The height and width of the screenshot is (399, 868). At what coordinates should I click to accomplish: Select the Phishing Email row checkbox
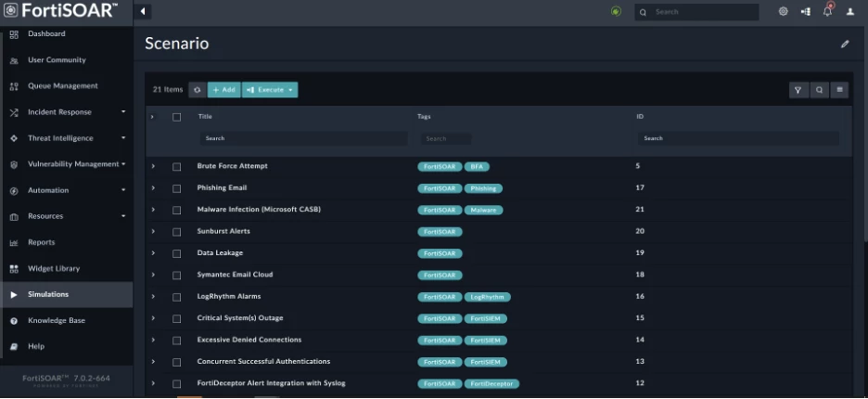coord(176,188)
